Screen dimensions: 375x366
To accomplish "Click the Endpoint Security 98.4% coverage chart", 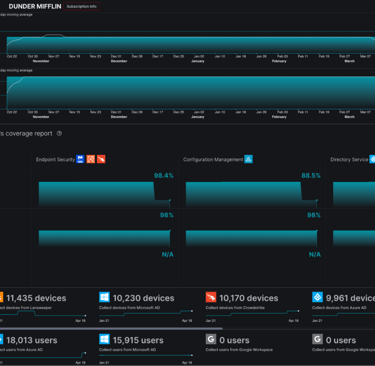I will tap(105, 194).
